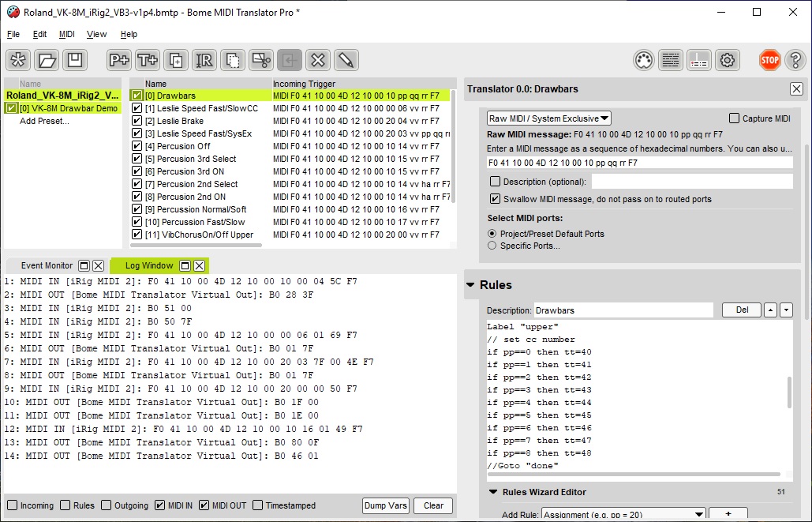Click the New Project toolbar icon
Image resolution: width=812 pixels, height=522 pixels.
pos(18,60)
